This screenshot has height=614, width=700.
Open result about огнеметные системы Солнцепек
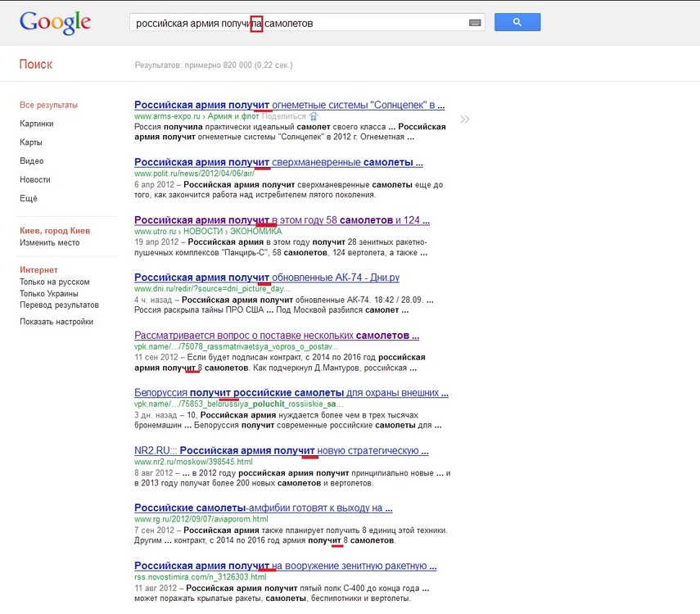pos(289,105)
